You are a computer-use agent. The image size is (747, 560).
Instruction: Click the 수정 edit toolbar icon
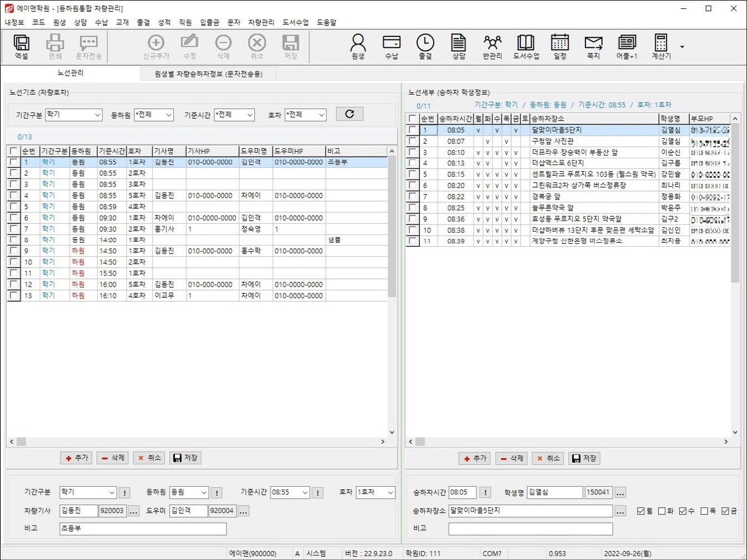pyautogui.click(x=189, y=47)
